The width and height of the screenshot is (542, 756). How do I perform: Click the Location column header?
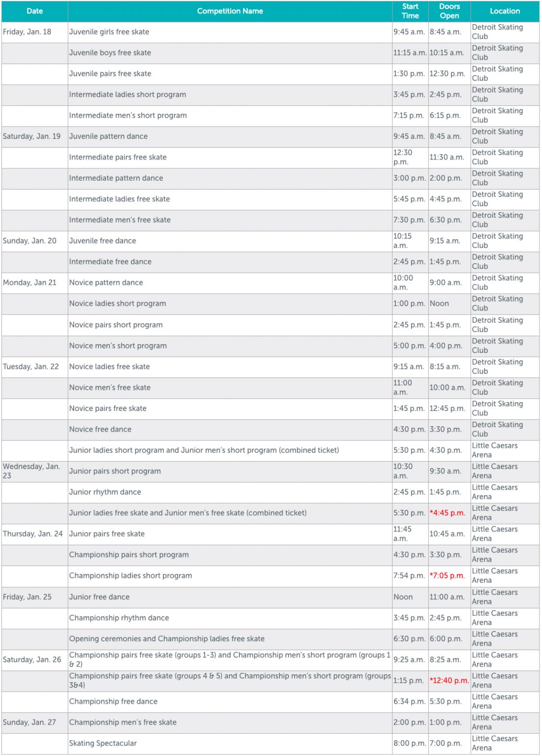[x=505, y=11]
